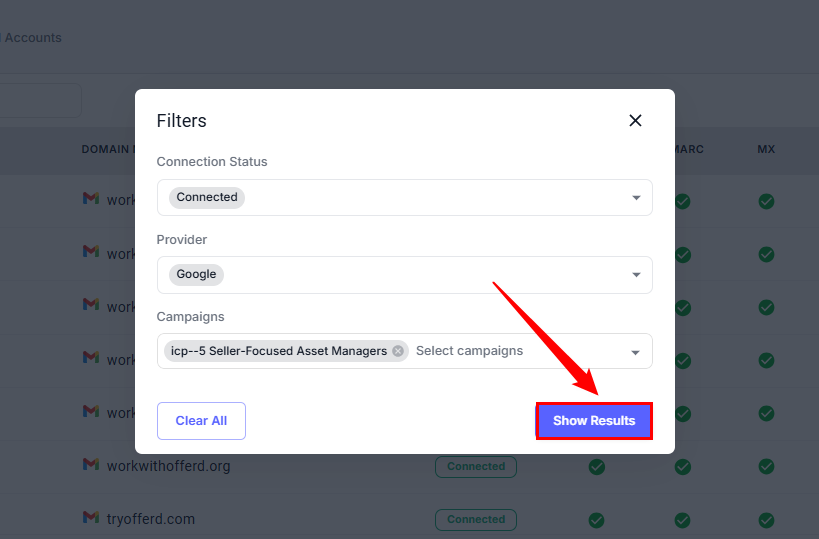Image resolution: width=819 pixels, height=539 pixels.
Task: Click the MX green checkmark in workwithofferd.org row
Action: tap(766, 466)
